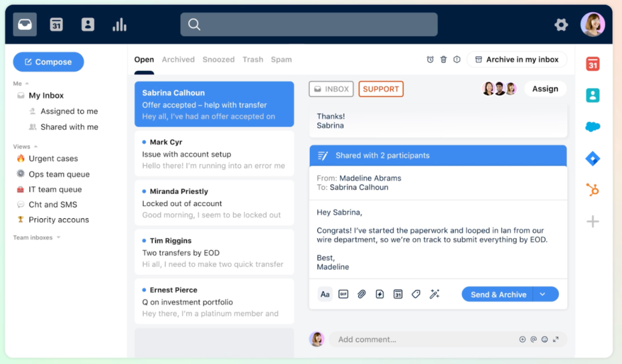Toggle text formatting with the Aa button

(x=325, y=294)
